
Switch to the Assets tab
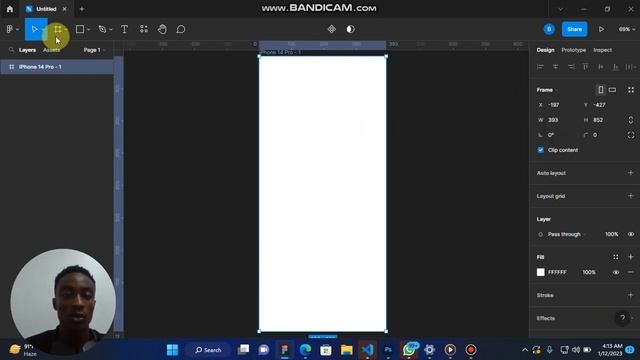coord(51,50)
